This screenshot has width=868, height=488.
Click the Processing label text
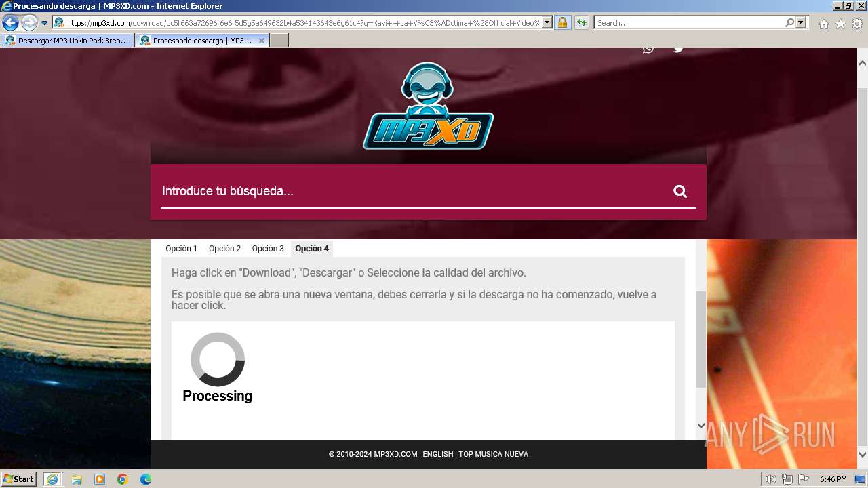[217, 396]
